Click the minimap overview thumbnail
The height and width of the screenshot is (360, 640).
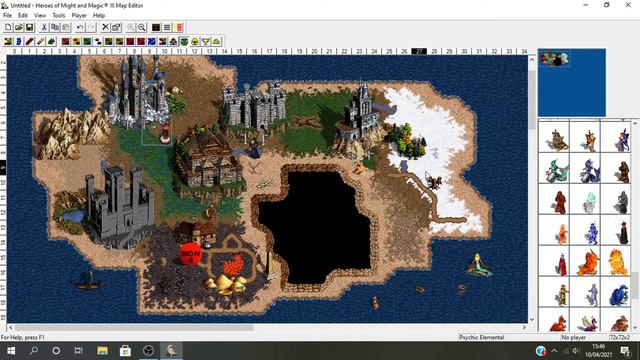571,82
